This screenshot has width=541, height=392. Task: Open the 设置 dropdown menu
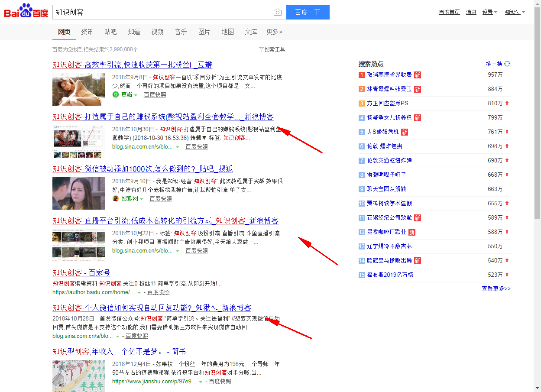point(490,12)
